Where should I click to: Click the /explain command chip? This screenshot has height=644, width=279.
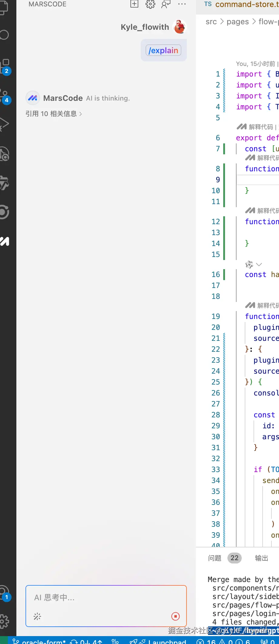pyautogui.click(x=163, y=50)
